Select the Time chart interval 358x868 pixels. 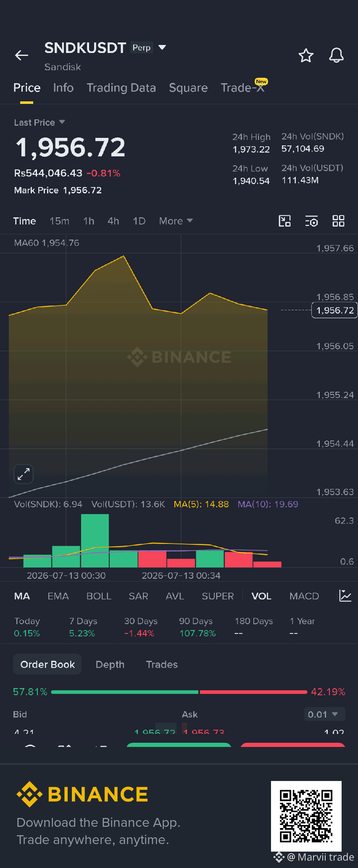click(x=24, y=221)
